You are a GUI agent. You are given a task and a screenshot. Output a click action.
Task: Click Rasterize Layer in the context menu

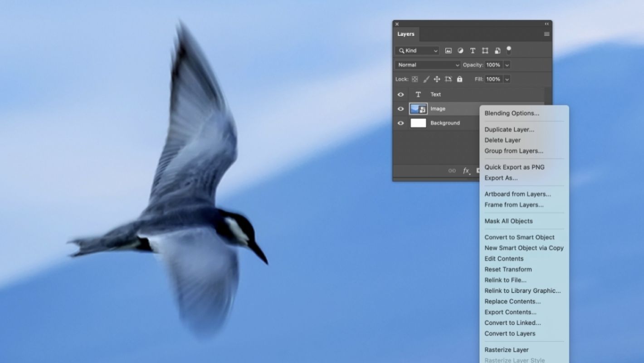(x=506, y=349)
